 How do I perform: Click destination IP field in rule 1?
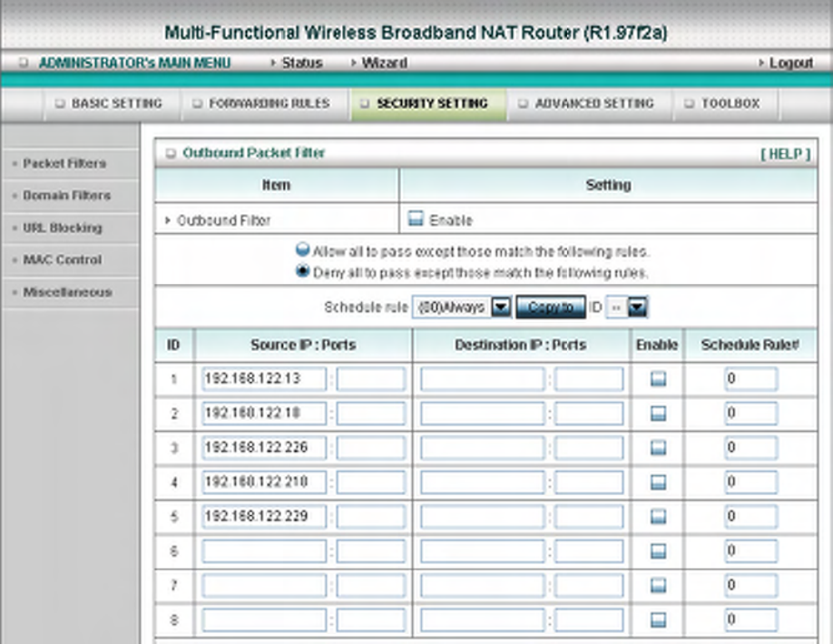click(x=483, y=379)
